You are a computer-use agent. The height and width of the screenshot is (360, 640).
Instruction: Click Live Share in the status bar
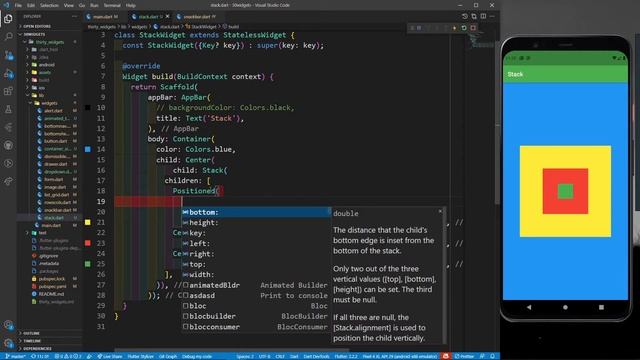point(109,356)
